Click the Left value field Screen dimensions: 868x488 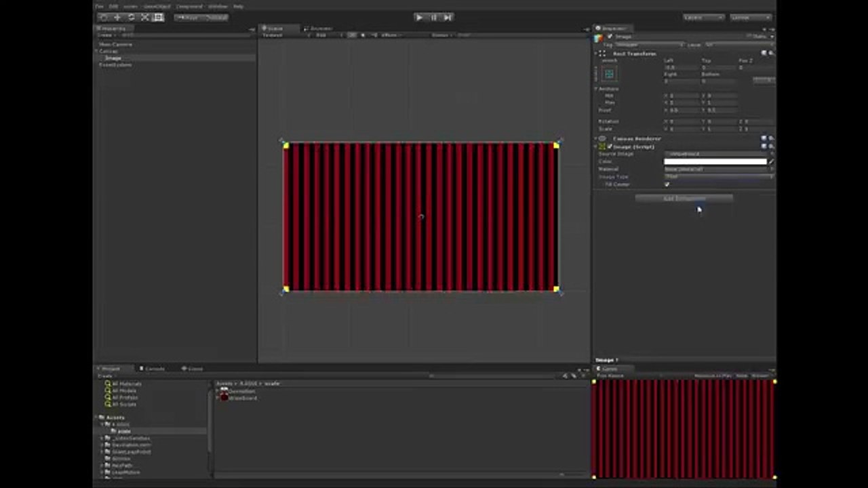pos(680,68)
